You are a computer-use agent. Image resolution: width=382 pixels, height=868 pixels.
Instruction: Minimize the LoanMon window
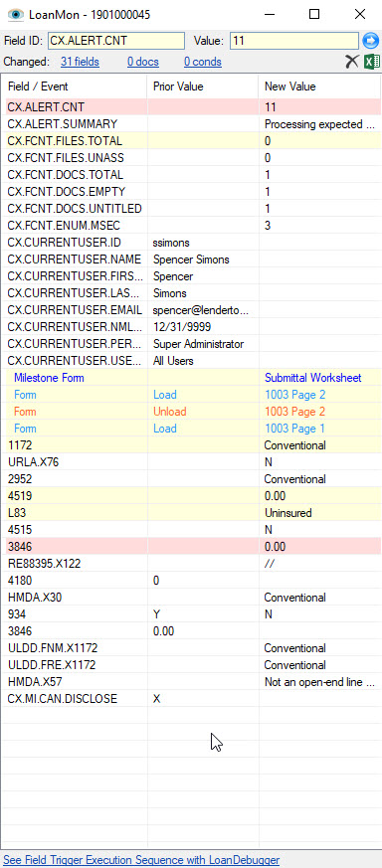269,14
